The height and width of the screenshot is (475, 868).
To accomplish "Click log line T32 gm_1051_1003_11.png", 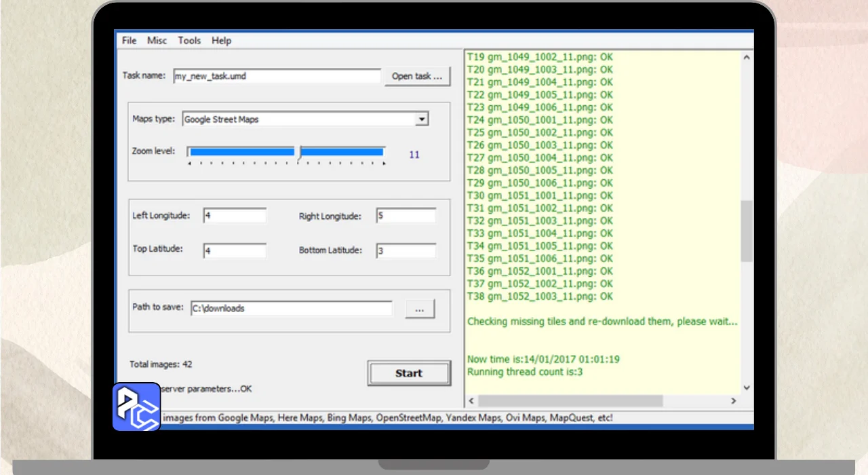I will 540,221.
